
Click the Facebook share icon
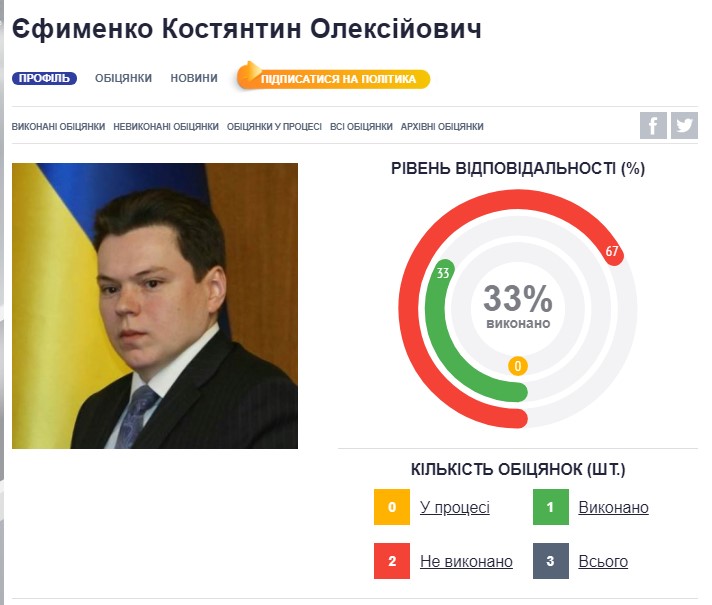click(653, 126)
